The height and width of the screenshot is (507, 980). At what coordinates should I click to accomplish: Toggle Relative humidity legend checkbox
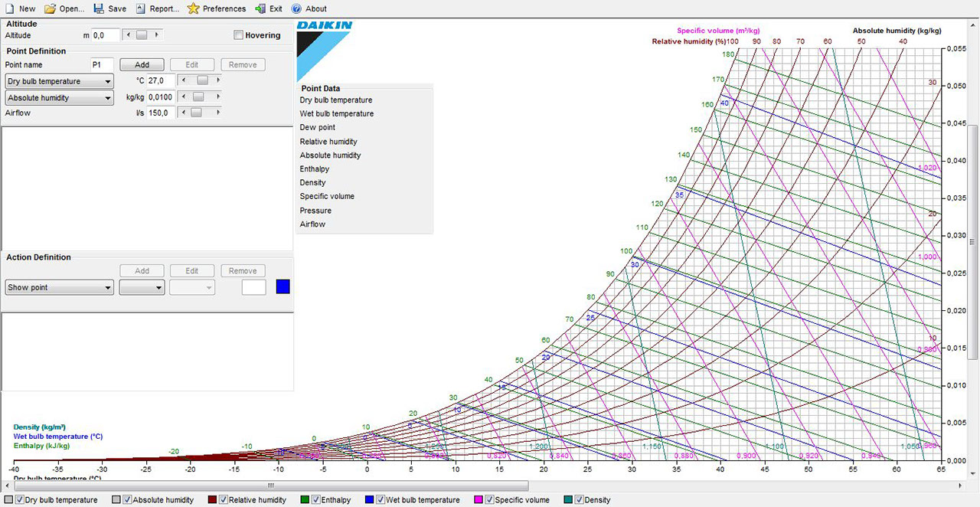[x=224, y=500]
